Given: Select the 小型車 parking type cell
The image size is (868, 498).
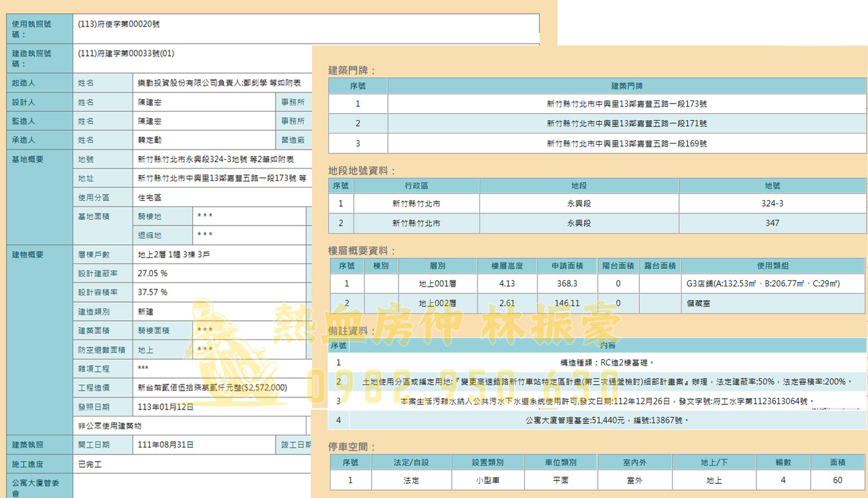Looking at the screenshot, I should point(488,480).
